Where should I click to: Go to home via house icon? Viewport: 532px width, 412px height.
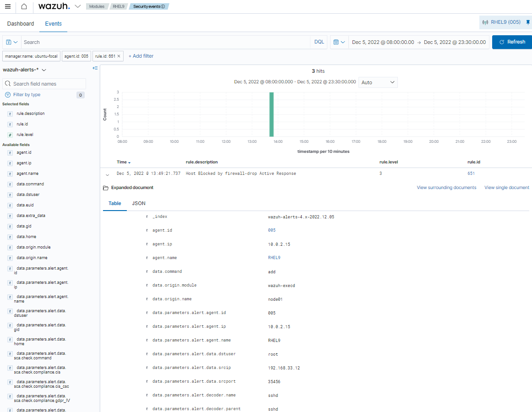click(x=24, y=6)
